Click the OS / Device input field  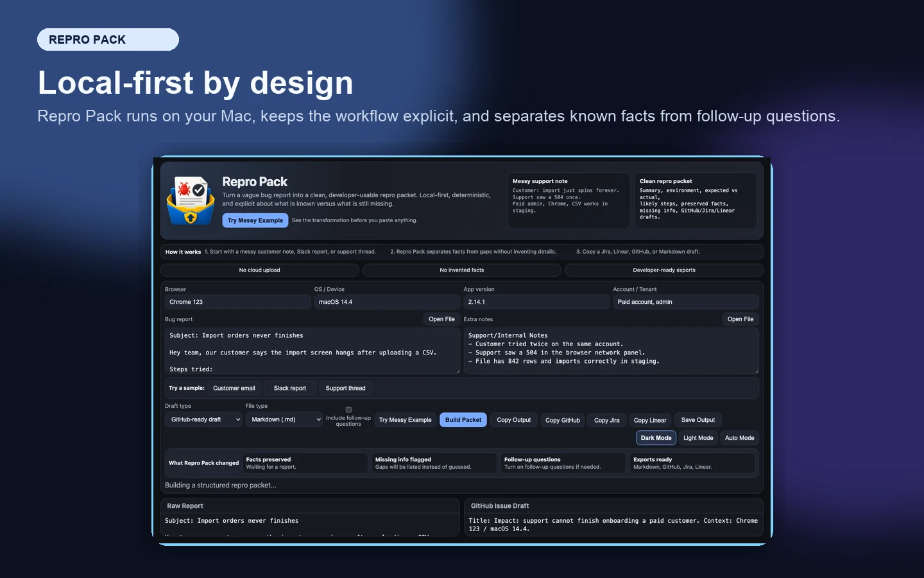point(387,302)
